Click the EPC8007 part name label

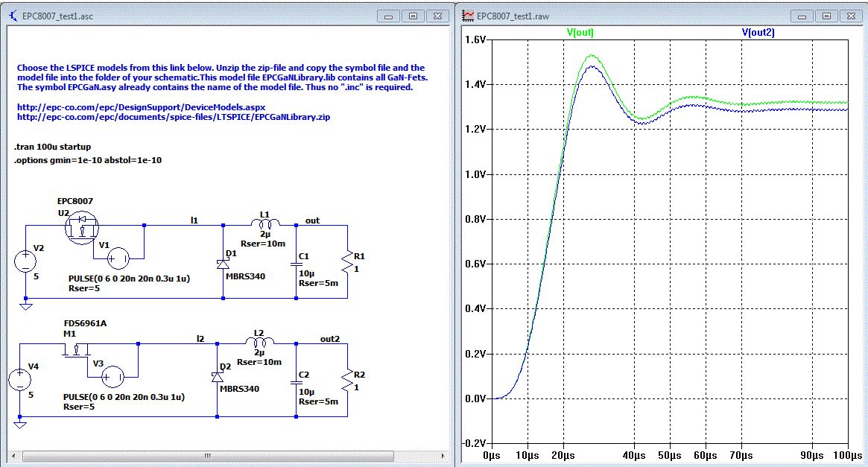tap(75, 201)
